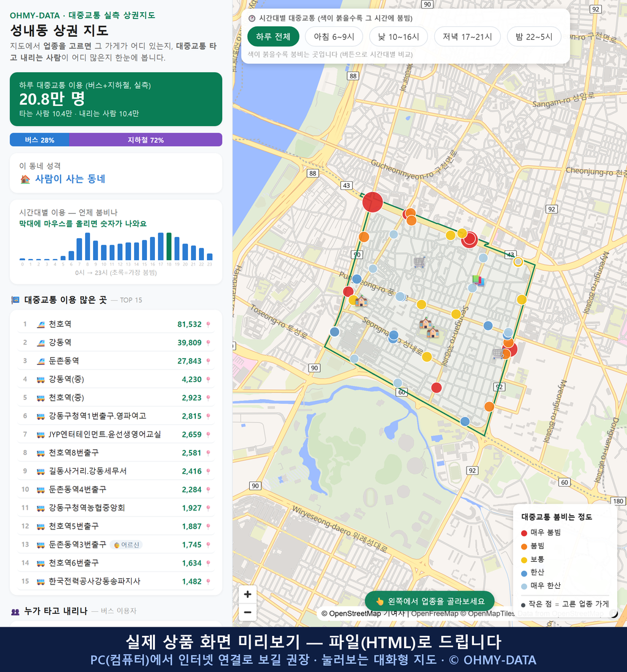Click the tallest blue 8시 bar in hourly chart
Screen dimensions: 627x672
[x=88, y=247]
